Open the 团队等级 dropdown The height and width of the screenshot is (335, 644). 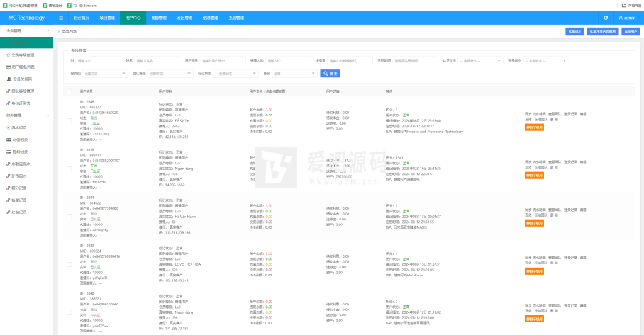tap(170, 74)
